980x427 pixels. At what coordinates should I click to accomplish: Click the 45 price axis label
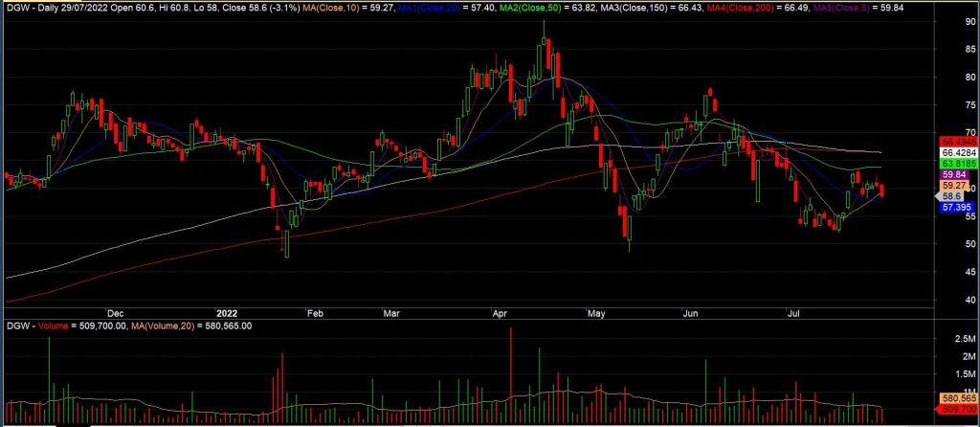(970, 272)
